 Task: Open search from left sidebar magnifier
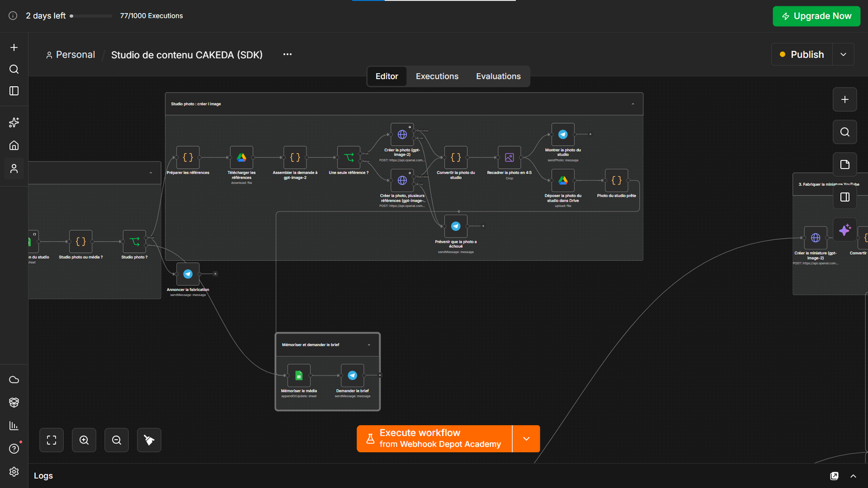(x=14, y=69)
